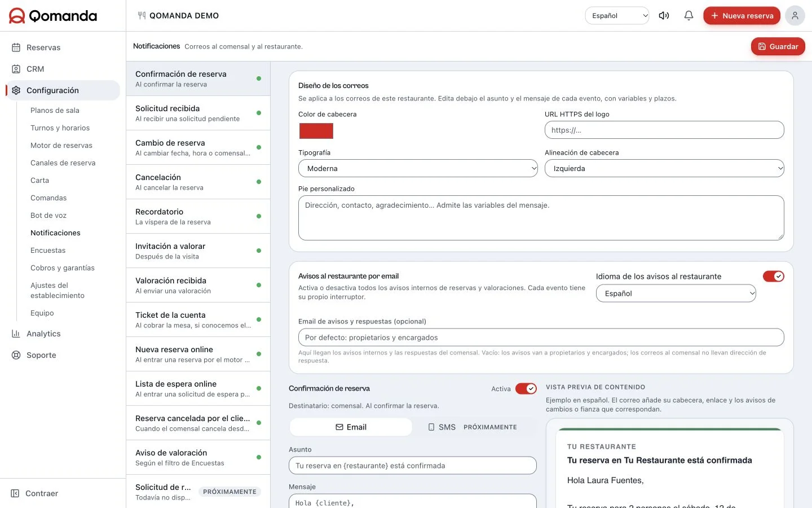Focus the Email de avisos y respuestas field
The width and height of the screenshot is (812, 508).
(541, 338)
